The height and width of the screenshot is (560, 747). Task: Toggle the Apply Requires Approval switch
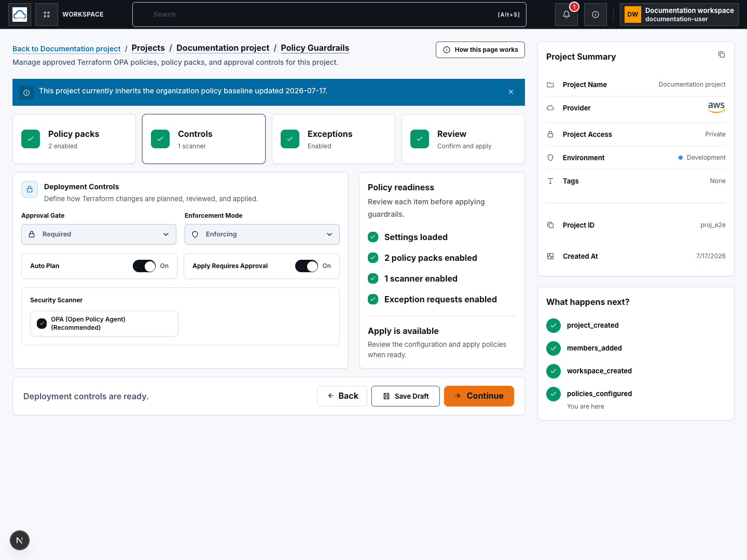click(x=307, y=266)
